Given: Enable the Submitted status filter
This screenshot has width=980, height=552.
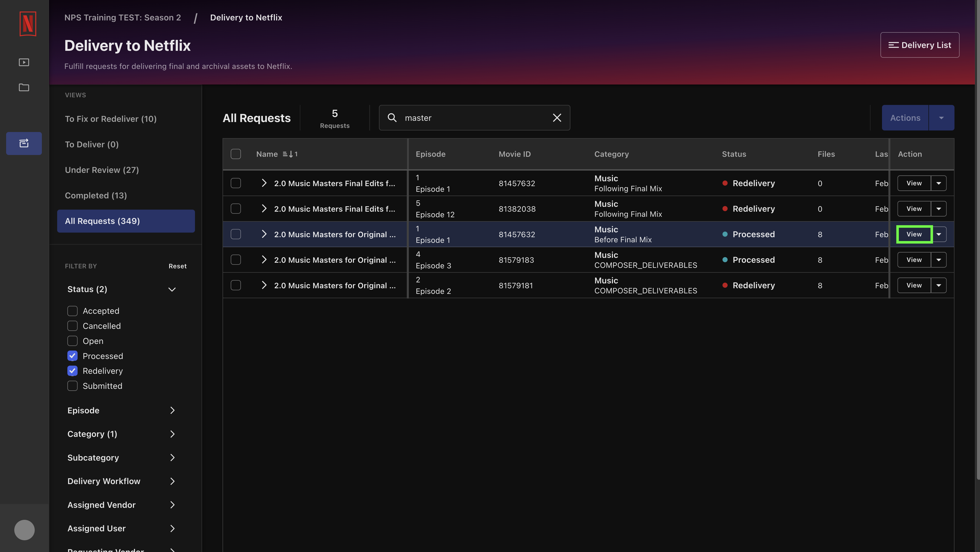Looking at the screenshot, I should (72, 386).
